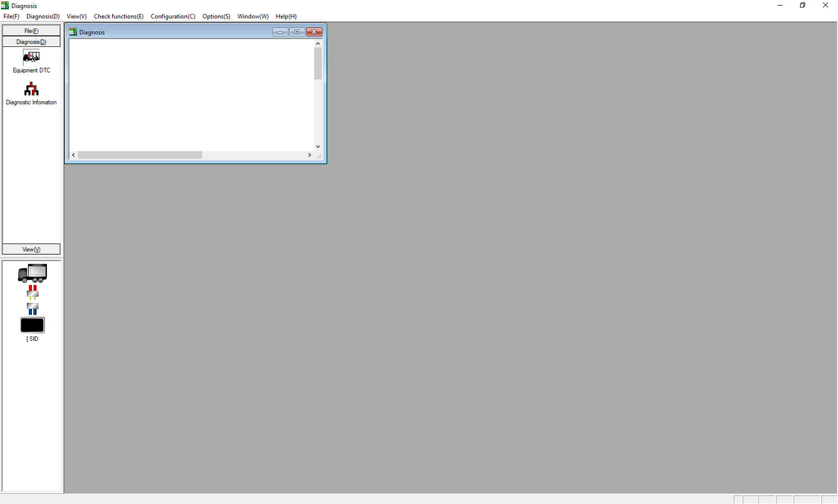Viewport: 838px width, 504px height.
Task: Expand the File(F) sidebar section
Action: [31, 31]
